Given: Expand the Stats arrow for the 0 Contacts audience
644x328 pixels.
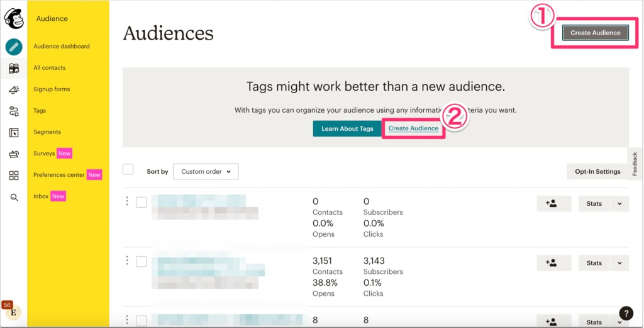Looking at the screenshot, I should 619,203.
